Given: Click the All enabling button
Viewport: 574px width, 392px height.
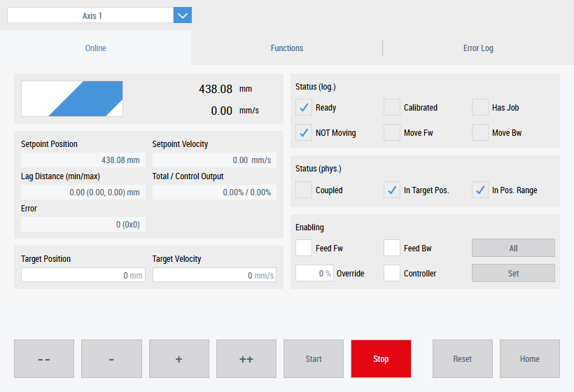Looking at the screenshot, I should pos(513,248).
